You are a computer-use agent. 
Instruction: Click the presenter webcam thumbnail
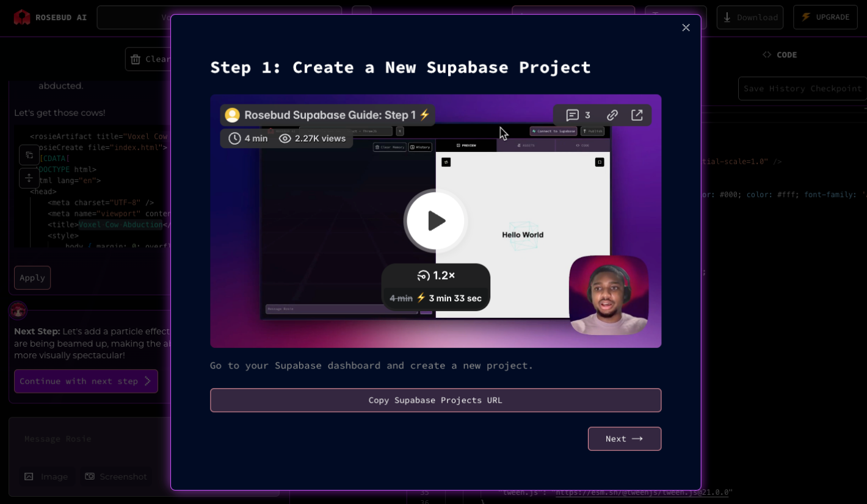pos(609,295)
